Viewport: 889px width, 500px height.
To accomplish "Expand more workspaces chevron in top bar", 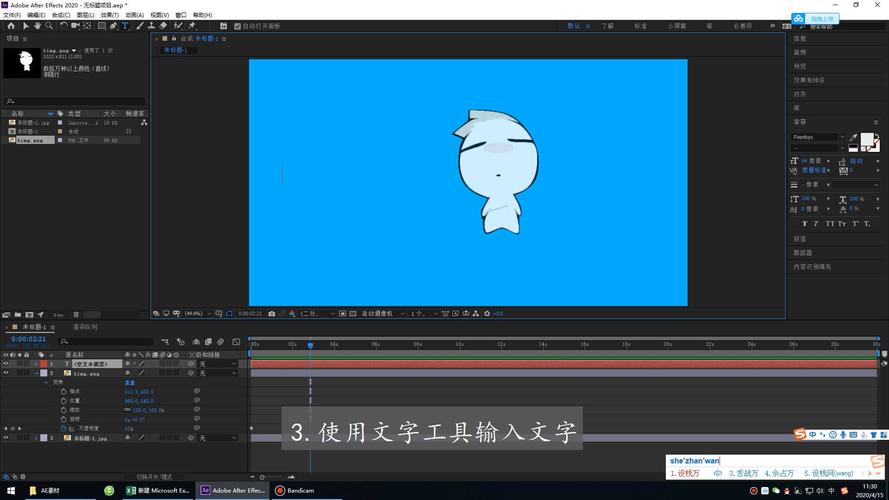I will click(772, 26).
